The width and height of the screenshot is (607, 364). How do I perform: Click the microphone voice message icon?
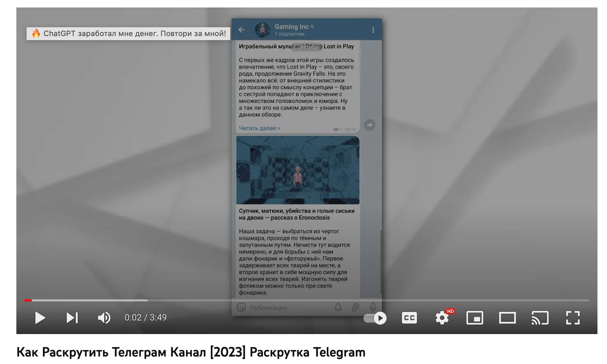[x=373, y=307]
